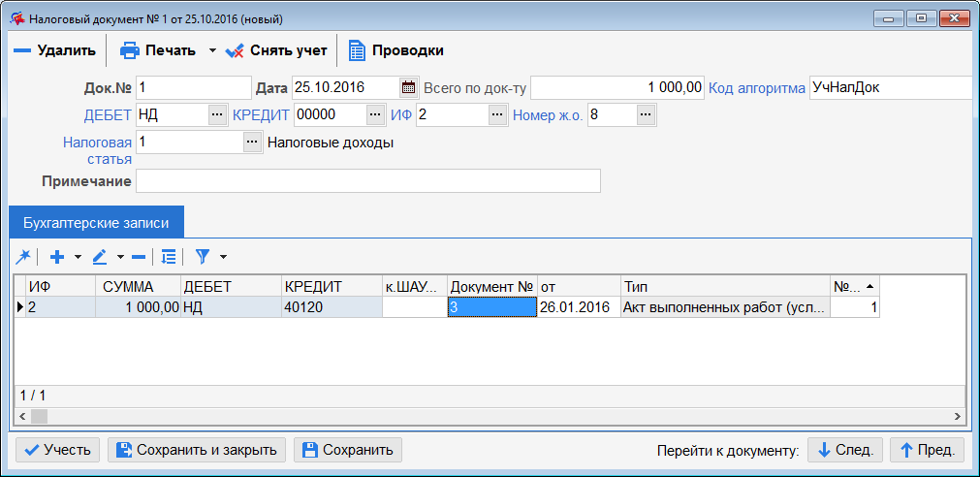Click the Печать printer icon
Screen dimensions: 980x477
pyautogui.click(x=129, y=50)
